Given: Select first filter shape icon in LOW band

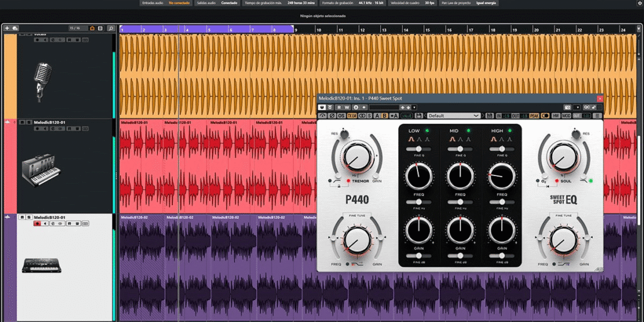Looking at the screenshot, I should coord(411,140).
